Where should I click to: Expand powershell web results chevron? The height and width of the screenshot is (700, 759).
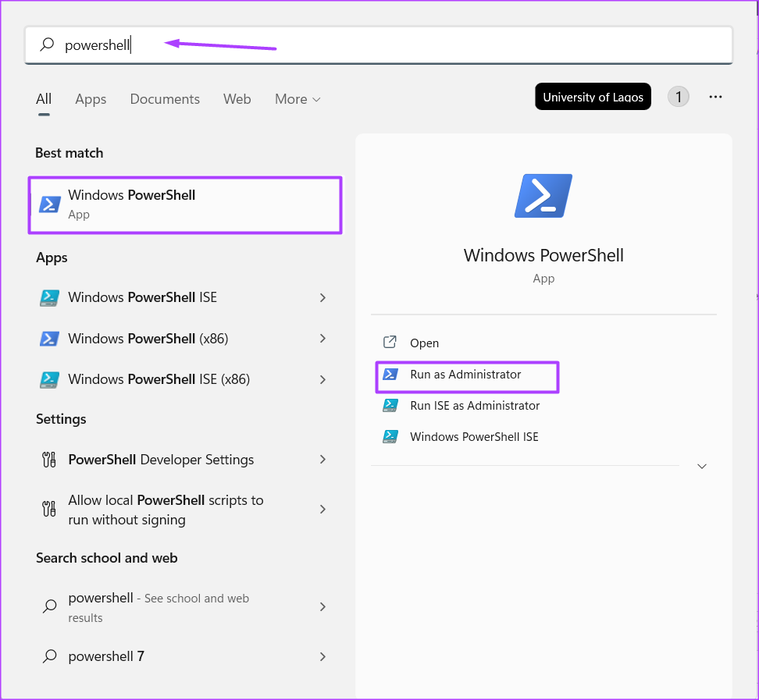[322, 606]
